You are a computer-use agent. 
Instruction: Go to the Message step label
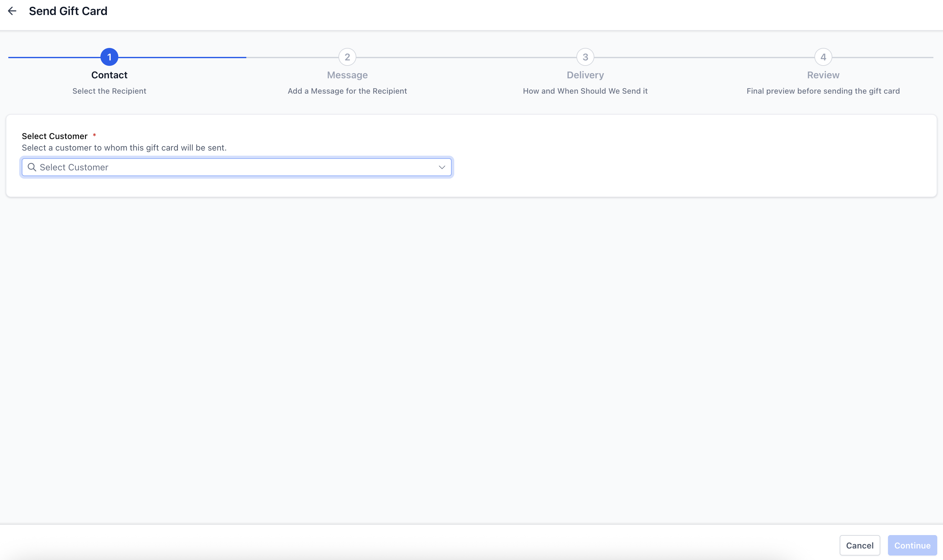pos(347,75)
